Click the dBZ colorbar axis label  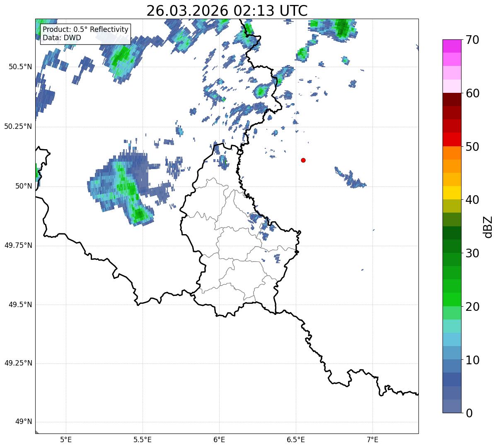[488, 226]
